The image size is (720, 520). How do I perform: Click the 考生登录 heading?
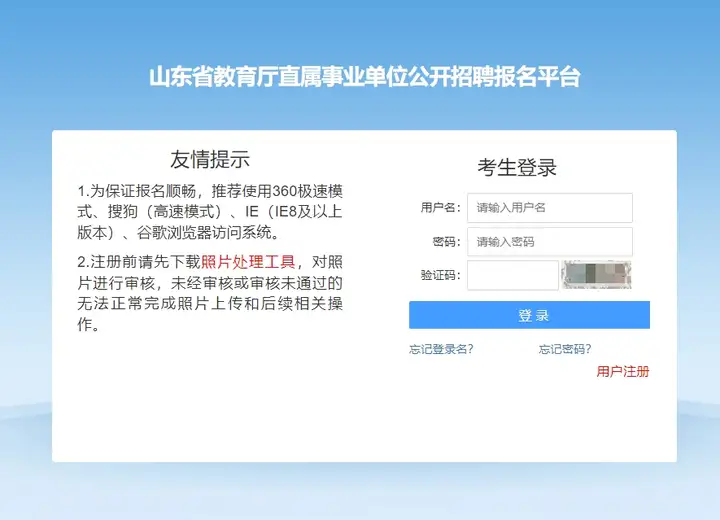[x=517, y=167]
